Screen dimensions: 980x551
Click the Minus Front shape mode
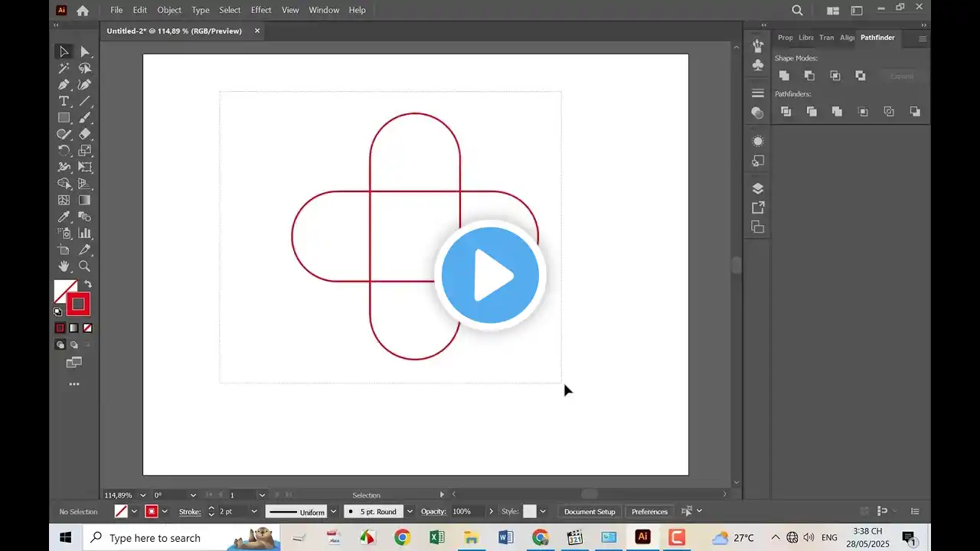point(809,75)
